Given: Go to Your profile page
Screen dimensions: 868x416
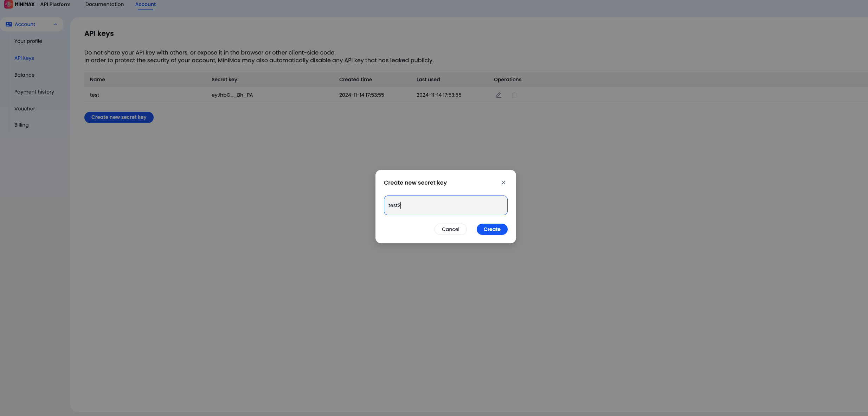Looking at the screenshot, I should click(28, 41).
